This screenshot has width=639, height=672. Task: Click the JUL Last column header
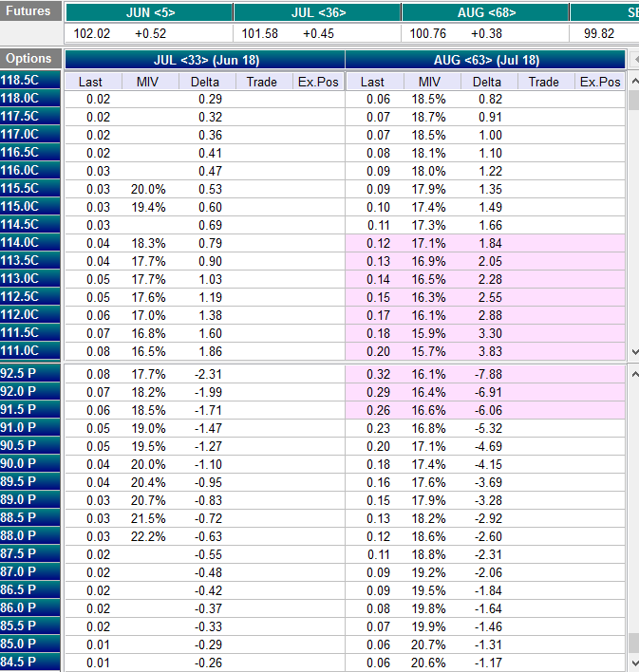point(93,82)
